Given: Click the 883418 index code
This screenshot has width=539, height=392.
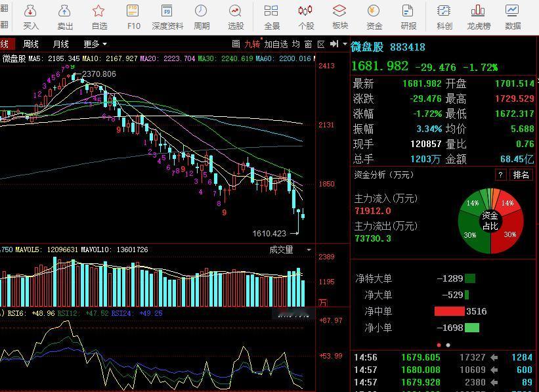Looking at the screenshot, I should pyautogui.click(x=408, y=47).
